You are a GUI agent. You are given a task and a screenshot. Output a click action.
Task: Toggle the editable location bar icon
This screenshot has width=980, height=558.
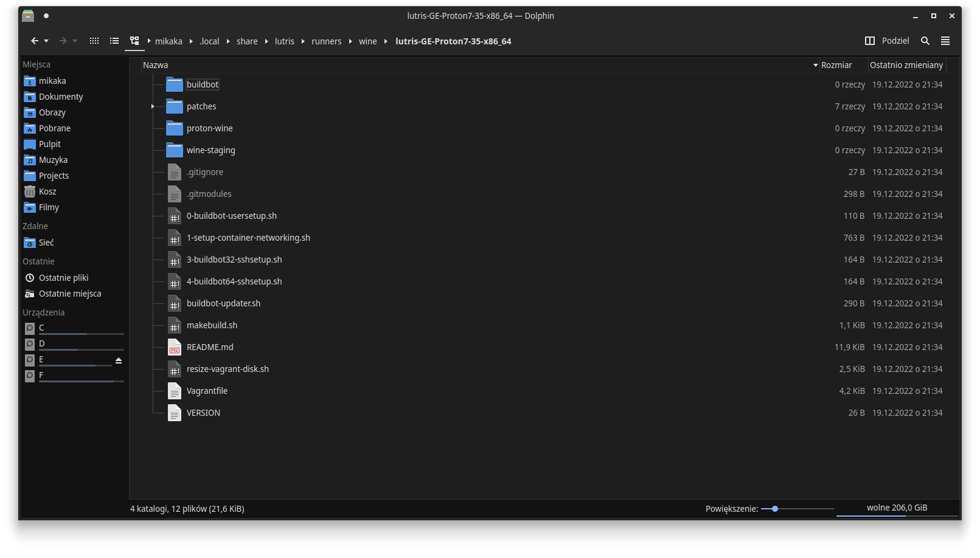(134, 41)
